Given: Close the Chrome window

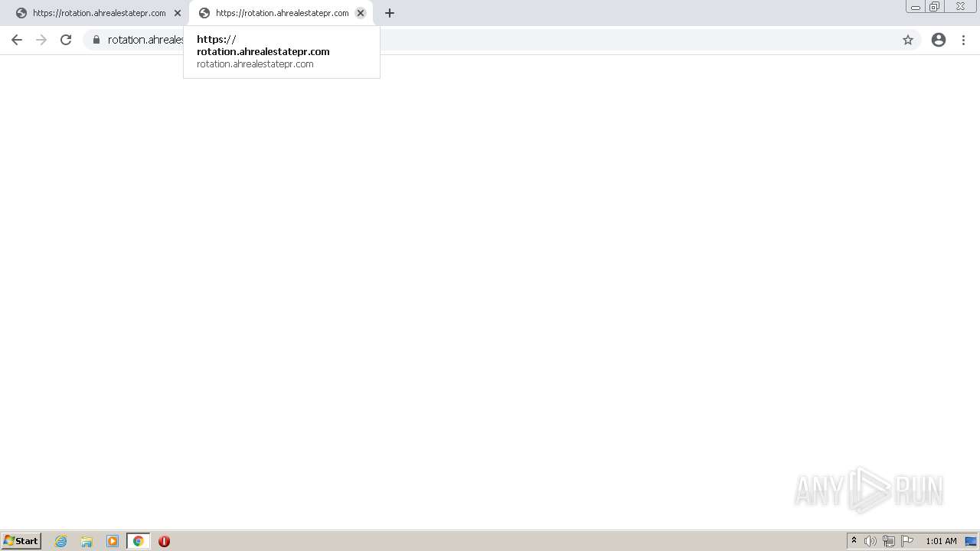Looking at the screenshot, I should [x=960, y=7].
